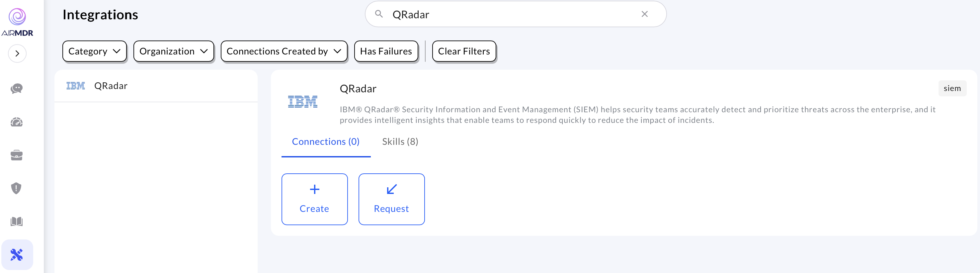Clear the QRadar search with the X icon
The image size is (980, 273).
coord(644,14)
